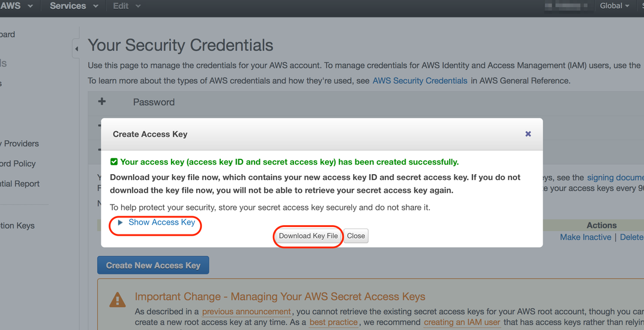Click the Download Key File button
Viewport: 644px width, 330px height.
click(309, 236)
